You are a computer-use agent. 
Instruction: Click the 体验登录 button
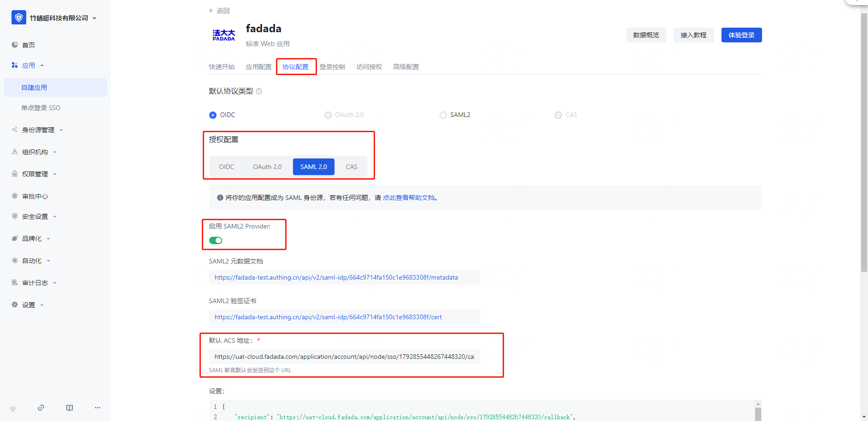pos(741,35)
